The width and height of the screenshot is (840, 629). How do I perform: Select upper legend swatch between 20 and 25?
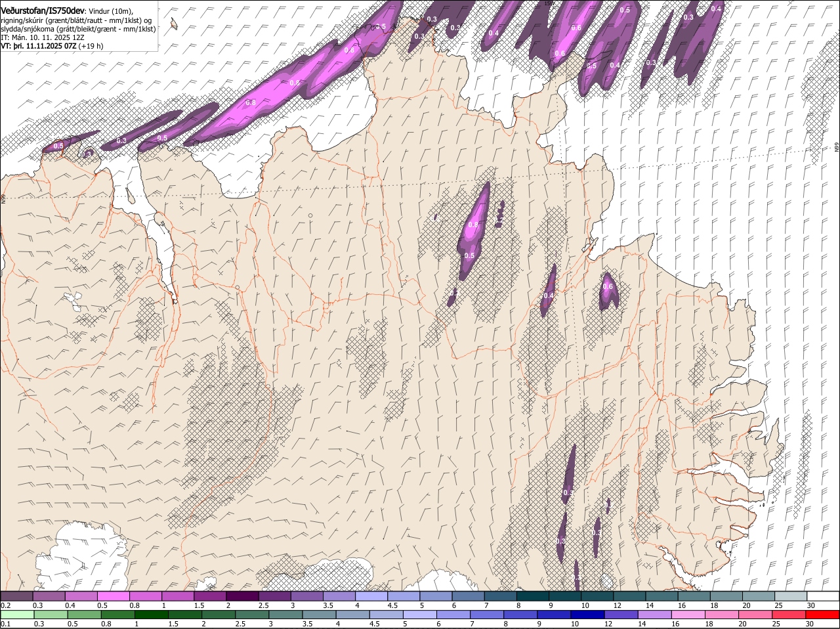(759, 596)
